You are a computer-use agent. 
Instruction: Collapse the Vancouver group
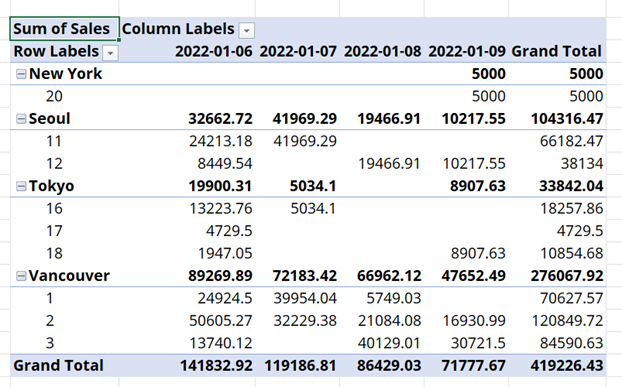(21, 276)
